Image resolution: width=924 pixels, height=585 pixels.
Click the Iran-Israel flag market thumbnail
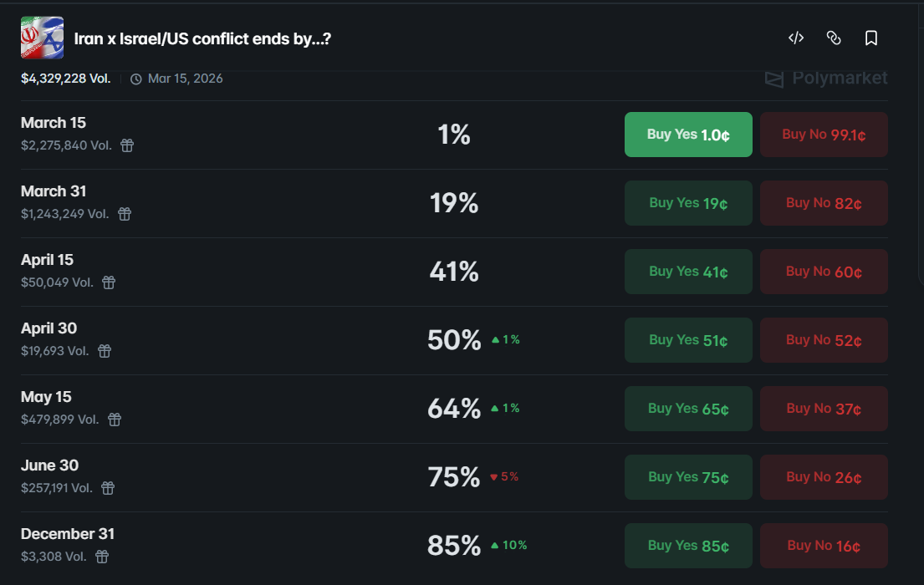pos(42,38)
